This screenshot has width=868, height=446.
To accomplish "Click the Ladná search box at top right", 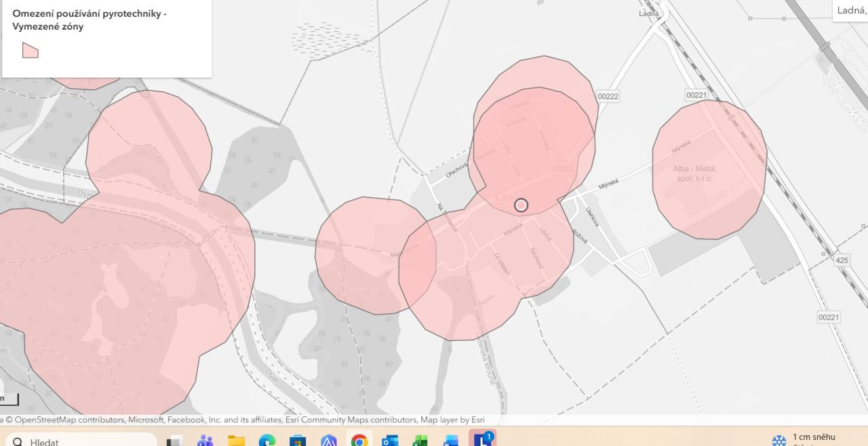I will tap(851, 10).
